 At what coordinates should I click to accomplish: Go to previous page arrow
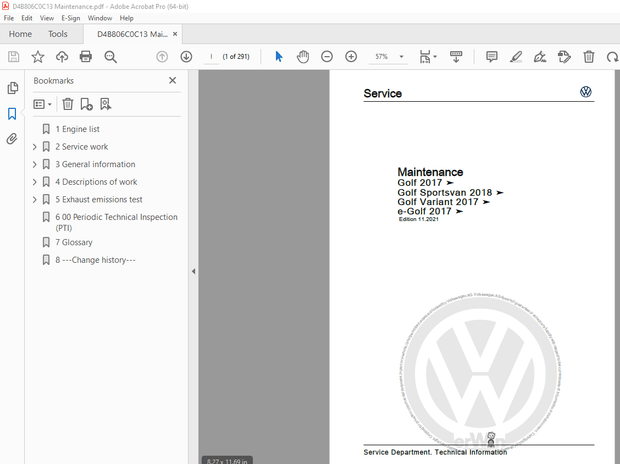(x=162, y=57)
